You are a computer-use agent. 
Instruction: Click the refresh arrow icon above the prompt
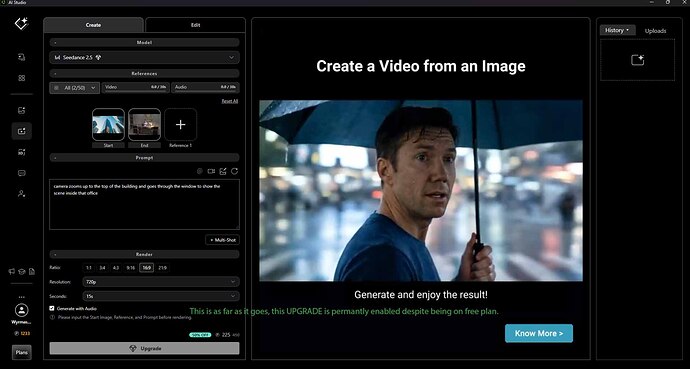(235, 171)
